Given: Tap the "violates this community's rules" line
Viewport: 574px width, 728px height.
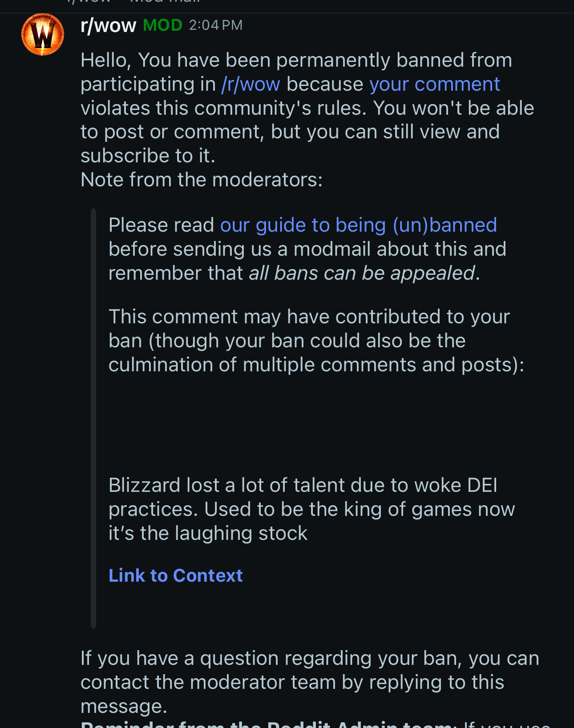Looking at the screenshot, I should coord(307,109).
